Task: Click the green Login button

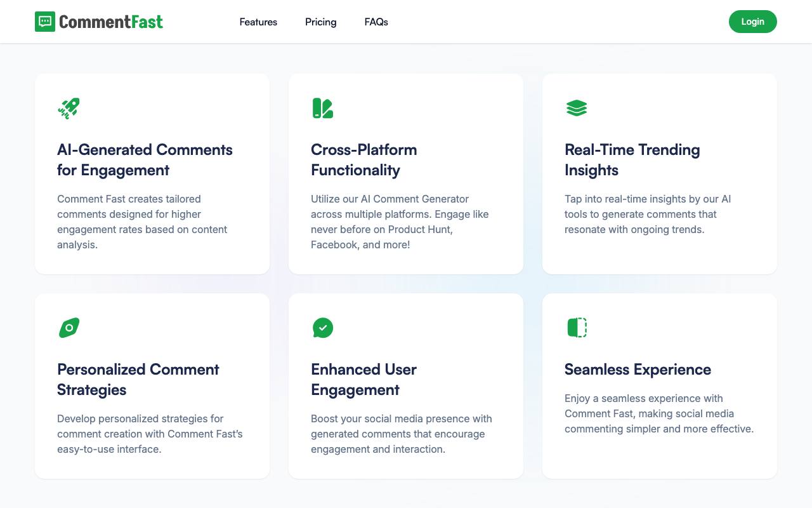Action: pos(753,22)
